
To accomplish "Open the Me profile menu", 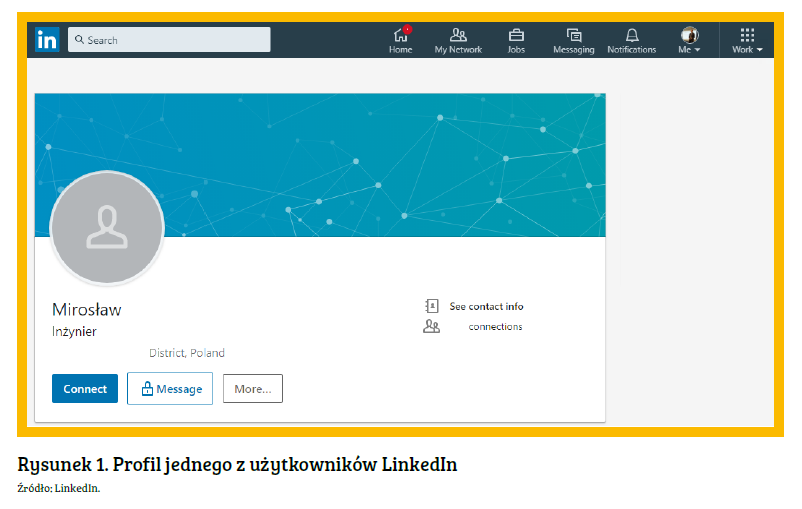I will click(689, 40).
